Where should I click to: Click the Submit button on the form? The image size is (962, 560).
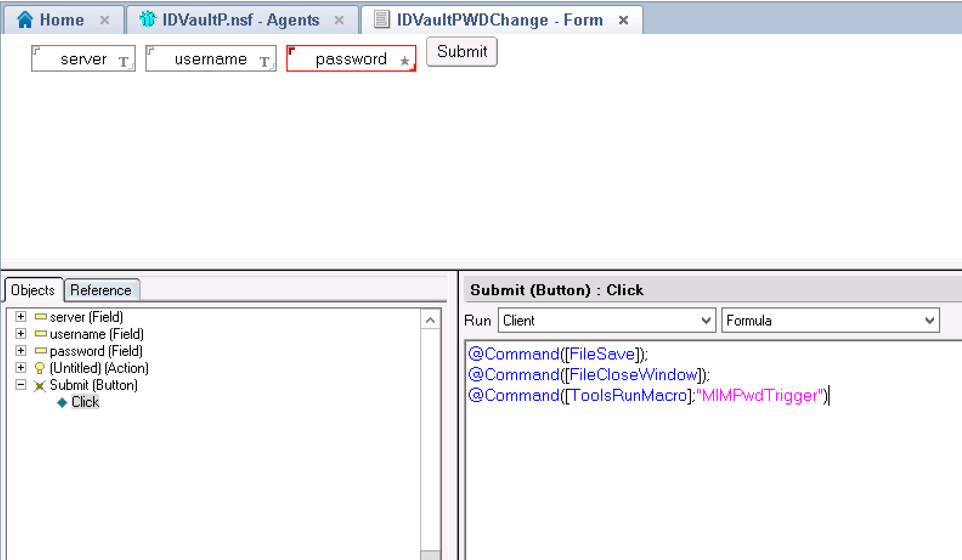tap(462, 52)
